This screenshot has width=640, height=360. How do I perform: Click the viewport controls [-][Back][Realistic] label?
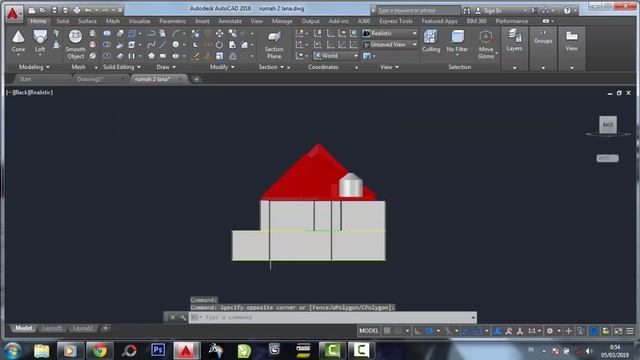coord(29,93)
